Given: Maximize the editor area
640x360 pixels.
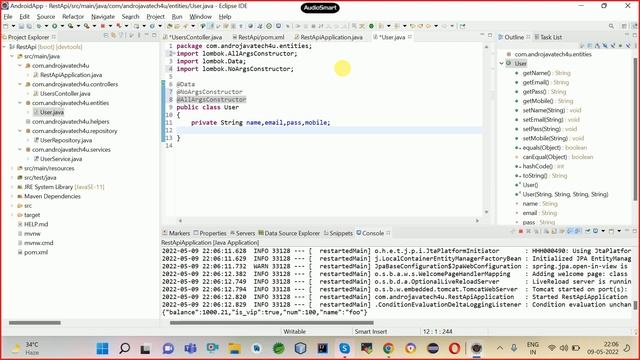Looking at the screenshot, I should pyautogui.click(x=490, y=36).
